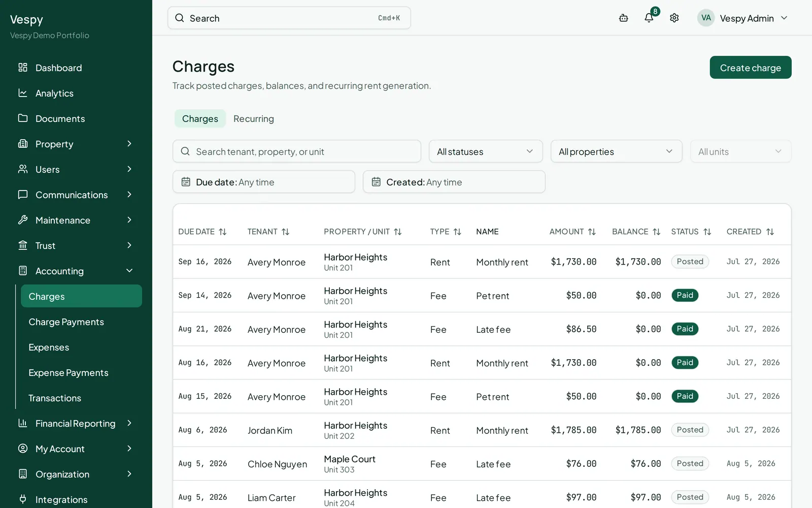
Task: Expand the My Account section chevron
Action: [x=129, y=449]
